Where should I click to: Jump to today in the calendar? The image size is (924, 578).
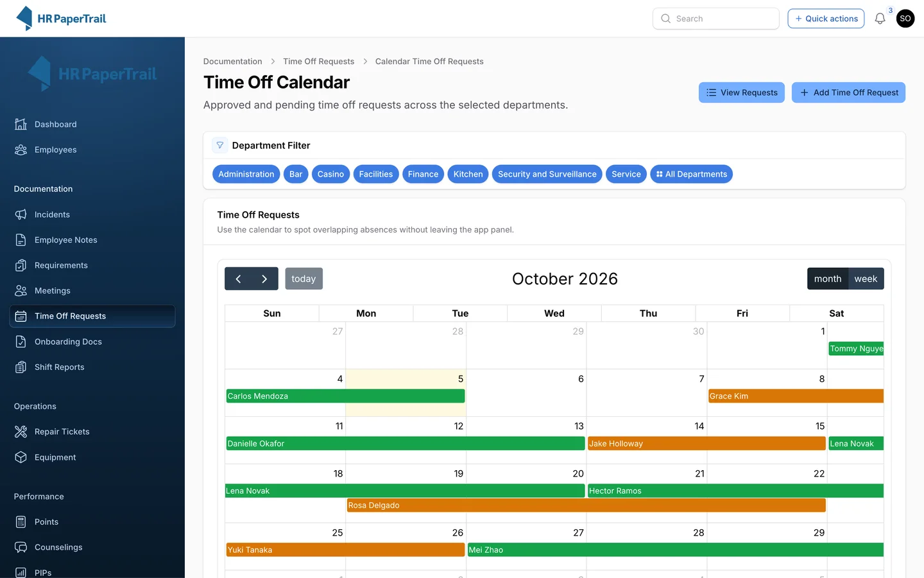304,279
